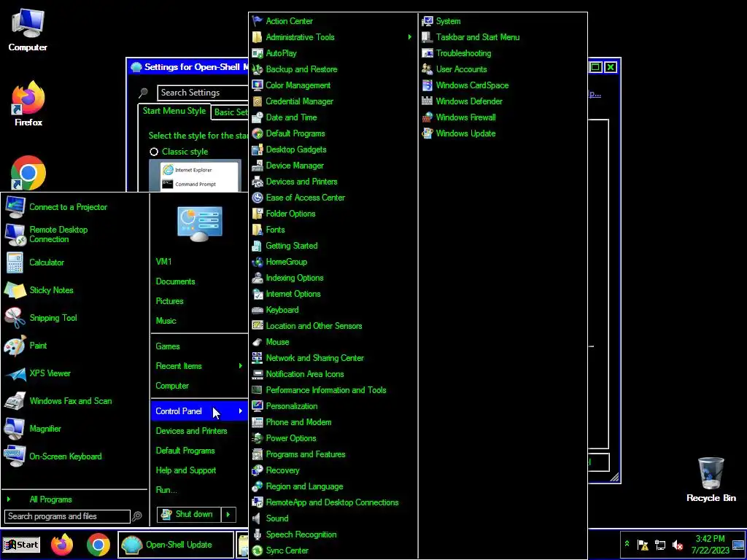Click the Shut down button
Image resolution: width=747 pixels, height=560 pixels.
click(189, 514)
